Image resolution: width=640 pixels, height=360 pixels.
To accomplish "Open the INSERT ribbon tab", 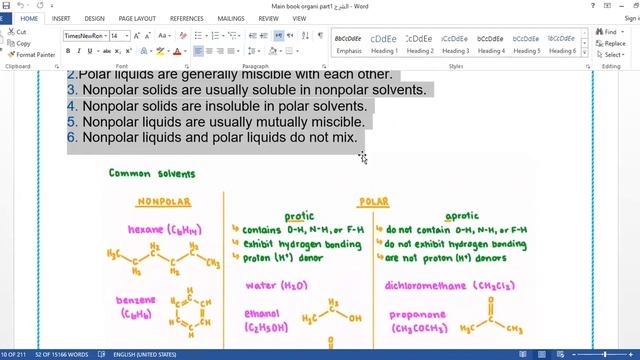I will tap(61, 19).
